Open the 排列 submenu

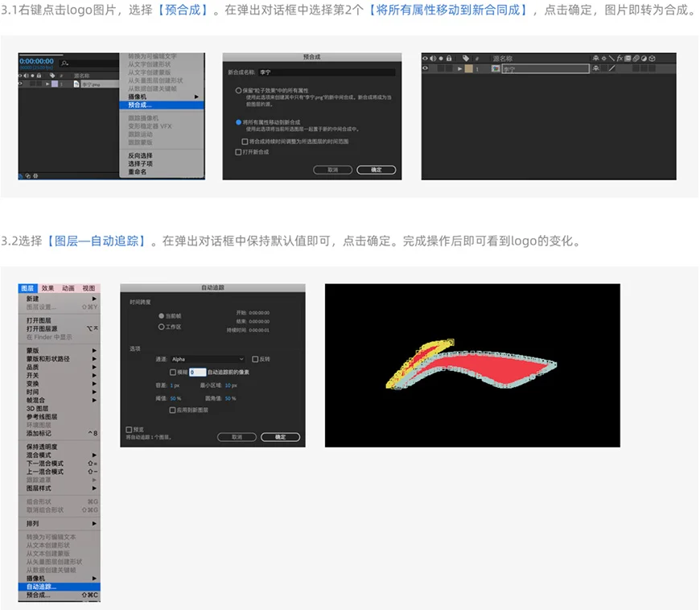click(60, 523)
